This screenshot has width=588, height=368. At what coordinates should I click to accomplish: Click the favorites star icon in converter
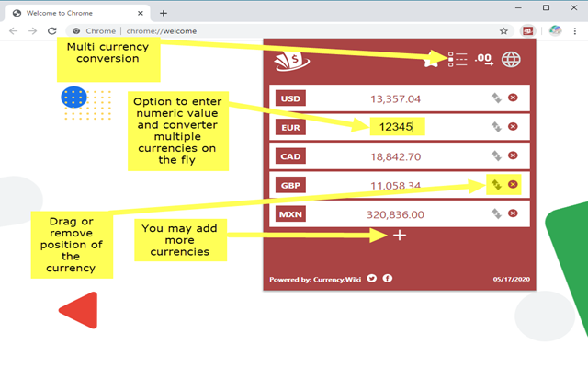click(431, 62)
